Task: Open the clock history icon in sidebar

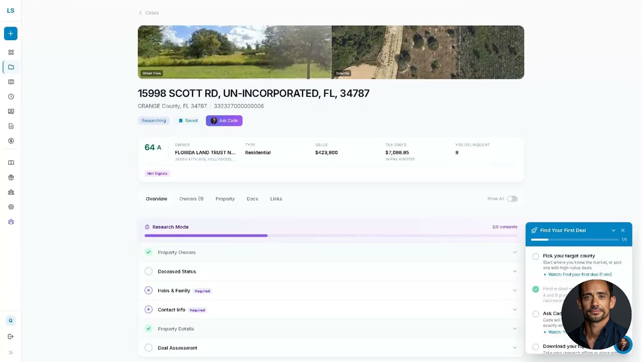Action: pyautogui.click(x=11, y=97)
